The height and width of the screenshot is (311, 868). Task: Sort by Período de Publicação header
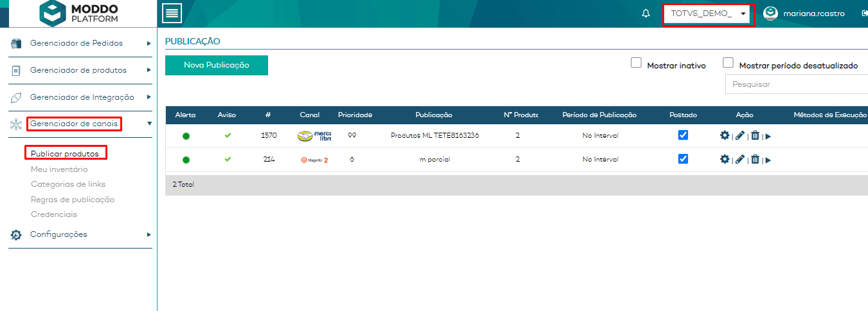click(599, 115)
